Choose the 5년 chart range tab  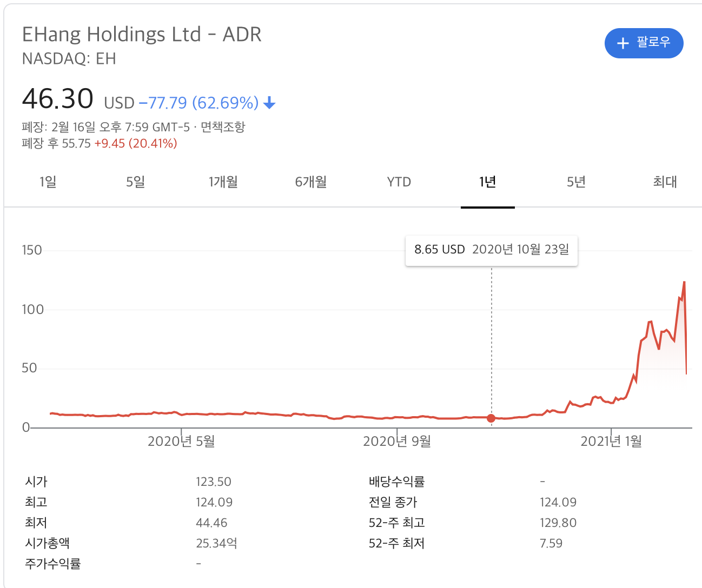[x=576, y=182]
